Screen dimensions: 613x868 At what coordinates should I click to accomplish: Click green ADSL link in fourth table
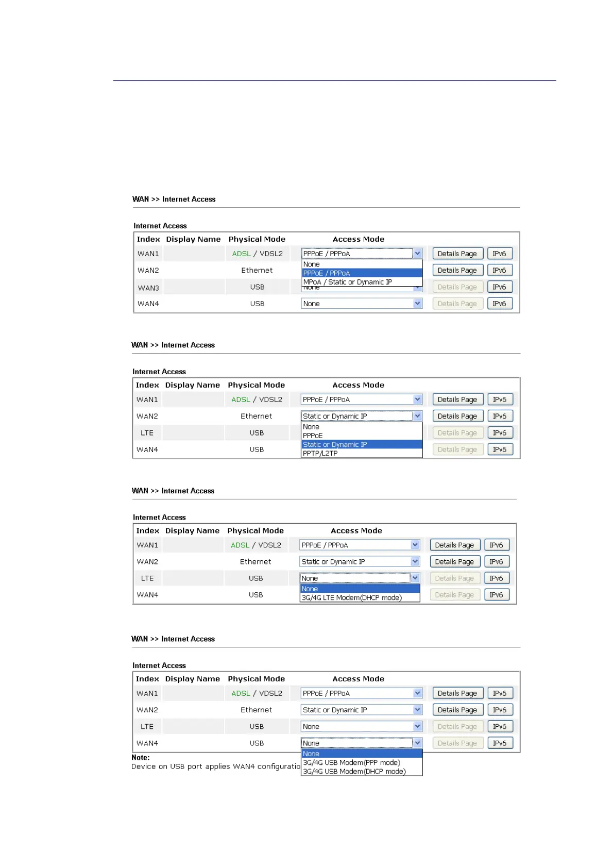coord(241,693)
